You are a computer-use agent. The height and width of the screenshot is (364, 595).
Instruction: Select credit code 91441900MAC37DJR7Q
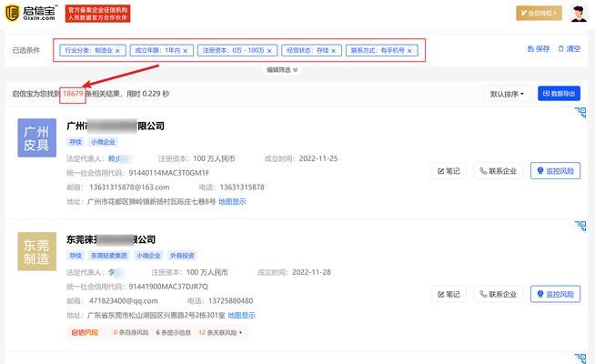(x=168, y=287)
